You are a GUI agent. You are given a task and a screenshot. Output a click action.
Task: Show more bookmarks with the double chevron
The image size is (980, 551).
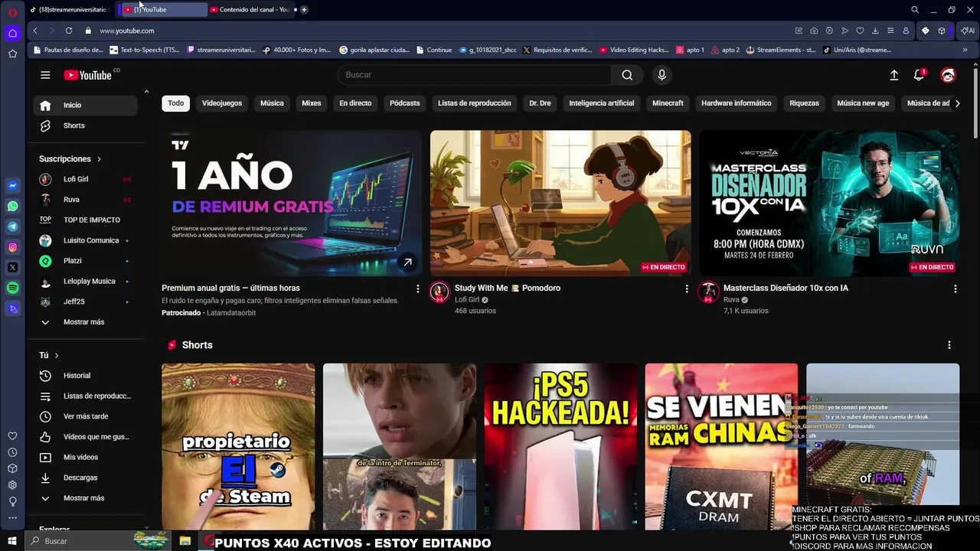965,50
